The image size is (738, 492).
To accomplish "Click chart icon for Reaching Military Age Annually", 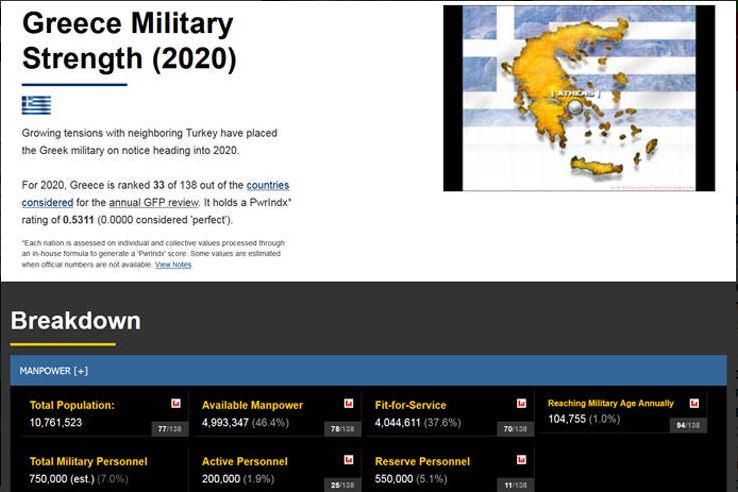I will click(694, 403).
